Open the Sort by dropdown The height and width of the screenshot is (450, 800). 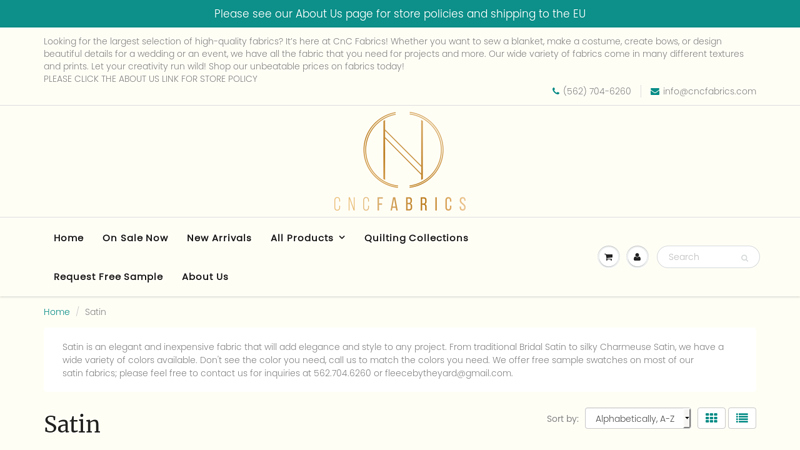tap(638, 418)
